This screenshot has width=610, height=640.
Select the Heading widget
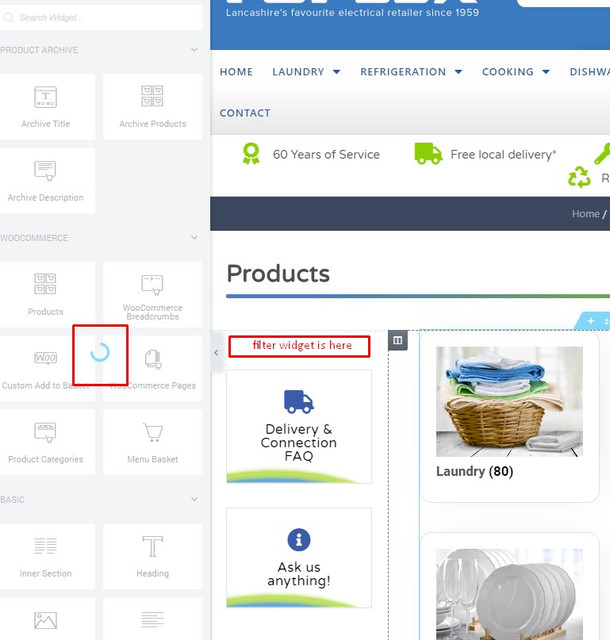152,556
